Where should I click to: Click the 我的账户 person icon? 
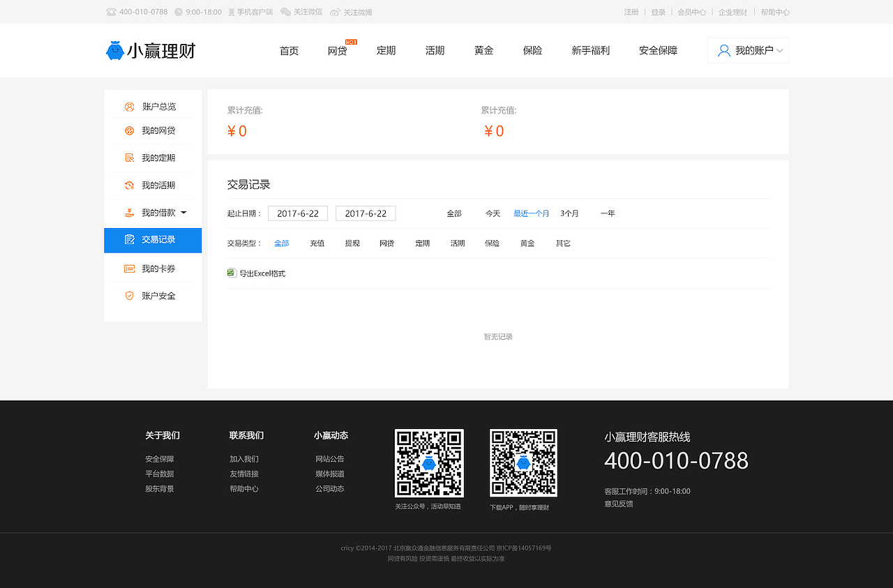point(723,50)
